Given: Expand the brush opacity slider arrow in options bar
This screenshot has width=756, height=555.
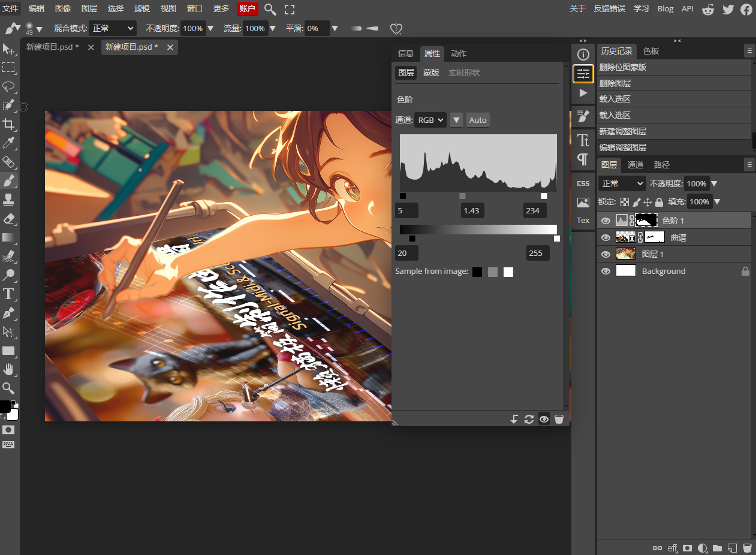Looking at the screenshot, I should point(210,28).
